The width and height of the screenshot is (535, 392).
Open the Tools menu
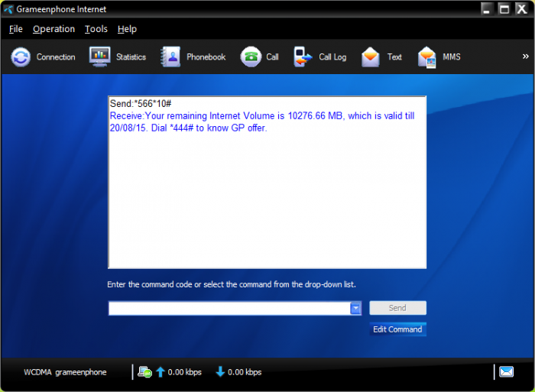(x=96, y=29)
